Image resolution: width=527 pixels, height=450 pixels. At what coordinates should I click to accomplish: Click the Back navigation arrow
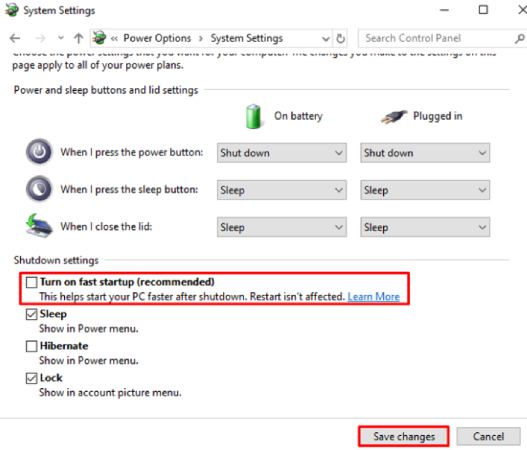tap(15, 38)
